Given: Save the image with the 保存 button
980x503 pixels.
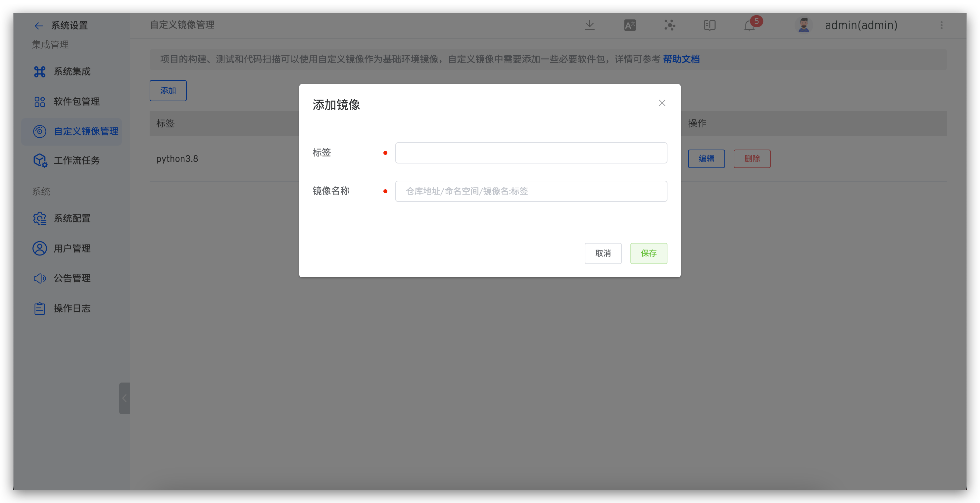Looking at the screenshot, I should tap(648, 253).
